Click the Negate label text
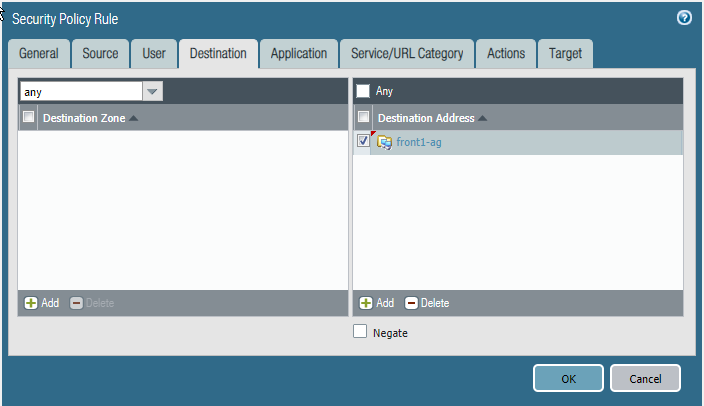Screen dimensions: 704x406 click(391, 333)
